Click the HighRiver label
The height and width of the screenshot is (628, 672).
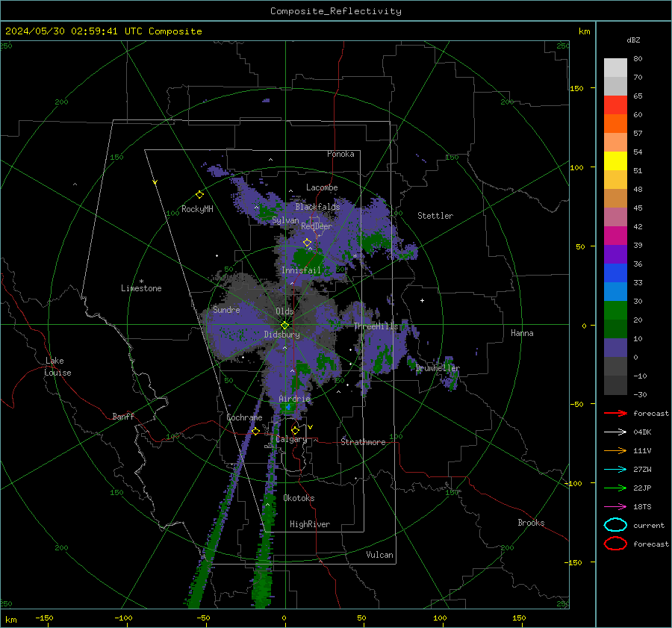(x=310, y=524)
